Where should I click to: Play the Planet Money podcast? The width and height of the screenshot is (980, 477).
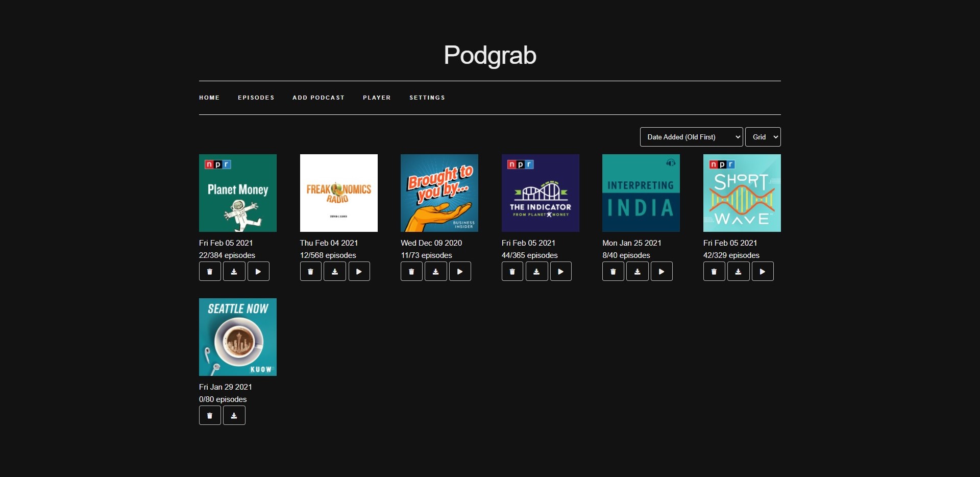(258, 271)
